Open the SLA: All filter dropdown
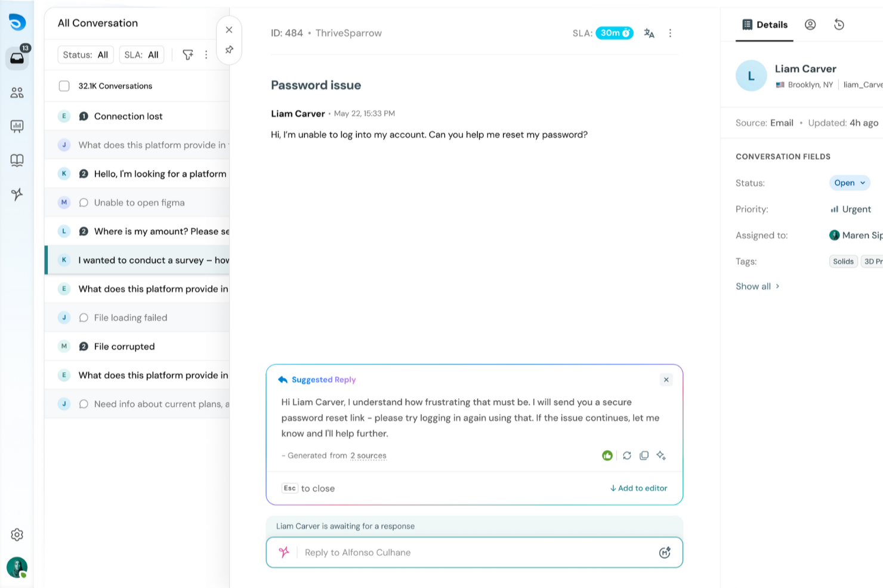Screen dimensions: 883x588 pyautogui.click(x=141, y=54)
